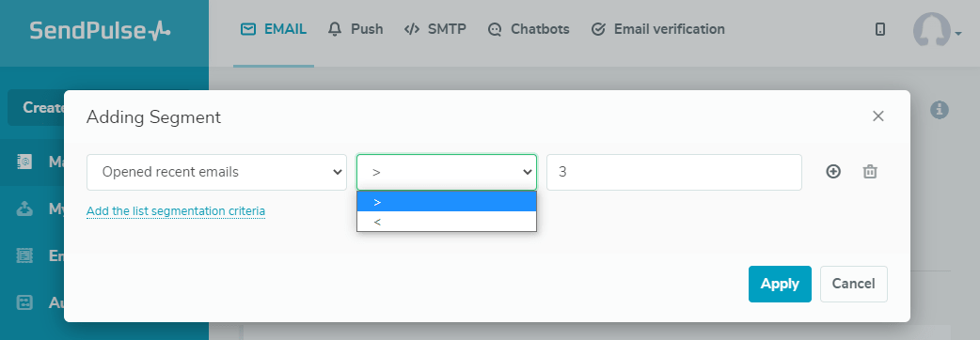
Task: Select the > option in dropdown list
Action: [x=446, y=202]
